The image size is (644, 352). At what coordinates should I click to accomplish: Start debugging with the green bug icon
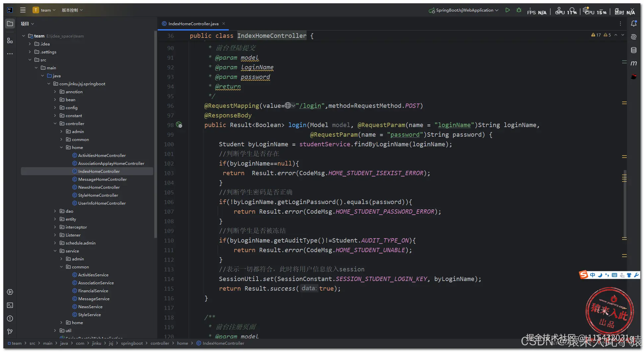[x=519, y=10]
